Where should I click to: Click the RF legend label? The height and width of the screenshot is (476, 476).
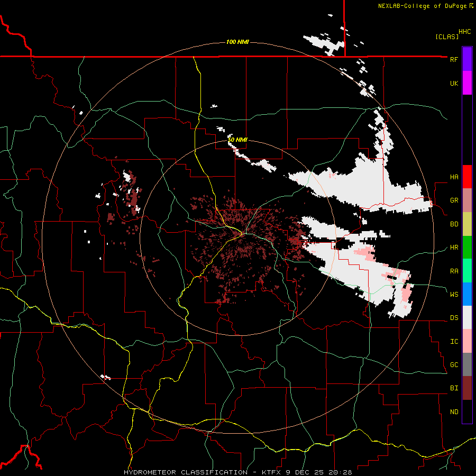pyautogui.click(x=454, y=59)
